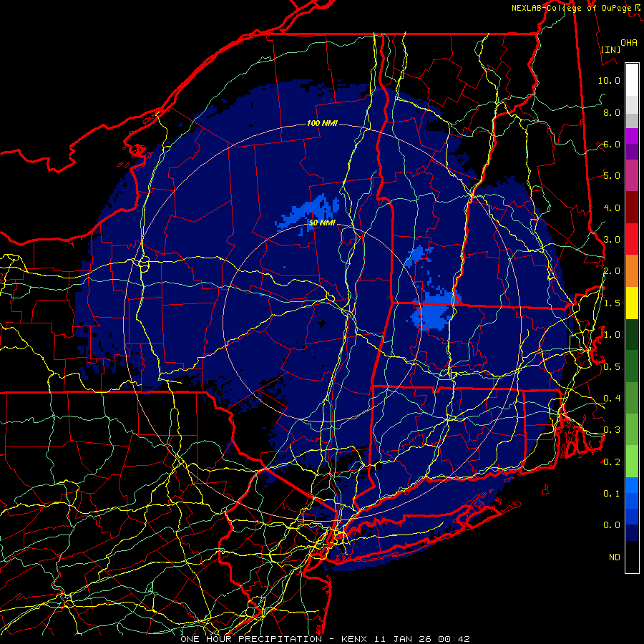
Task: Select the black ND swatch at legend bottom
Action: tap(632, 557)
